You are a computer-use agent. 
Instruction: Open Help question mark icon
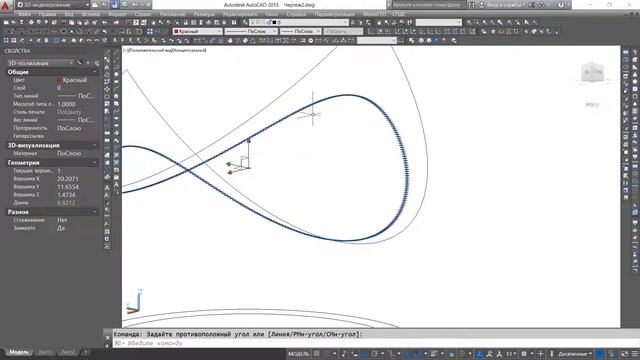pyautogui.click(x=561, y=5)
